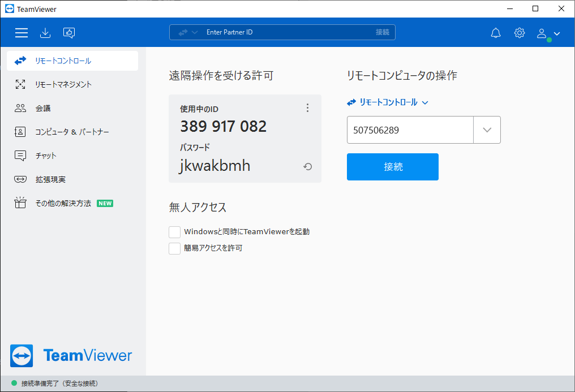The height and width of the screenshot is (392, 575).
Task: Click the TeamViewer logo at bottom left
Action: click(x=71, y=356)
